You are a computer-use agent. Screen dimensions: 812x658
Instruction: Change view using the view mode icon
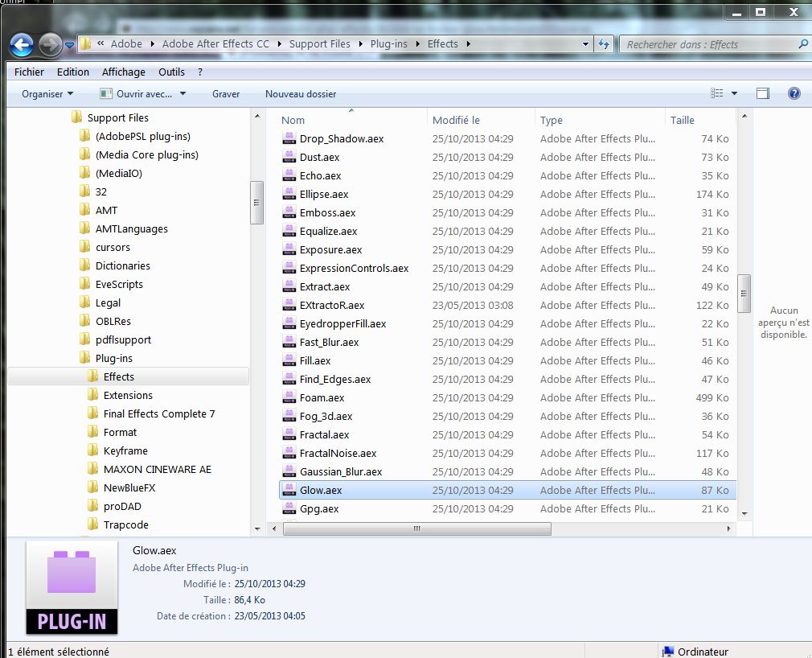[x=716, y=93]
